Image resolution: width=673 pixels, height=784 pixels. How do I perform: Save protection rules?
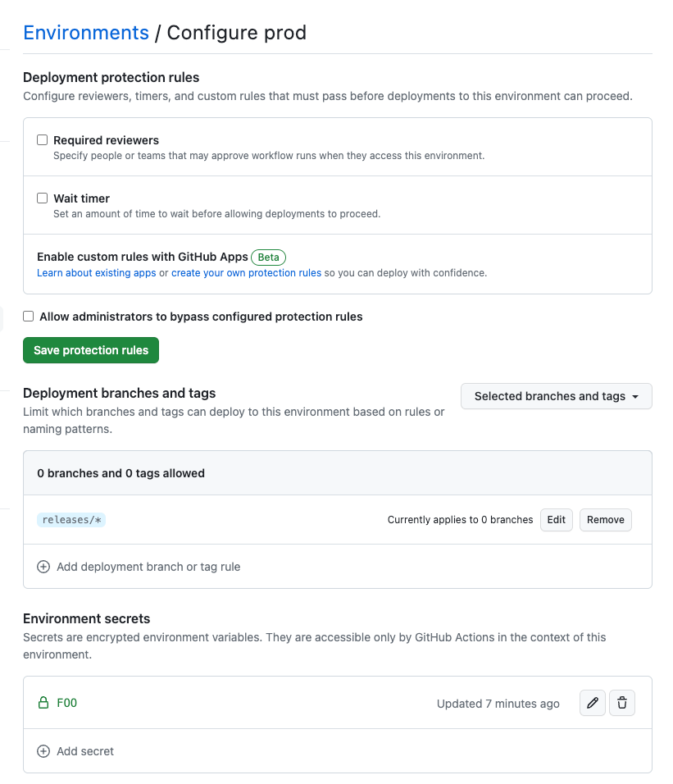[91, 350]
